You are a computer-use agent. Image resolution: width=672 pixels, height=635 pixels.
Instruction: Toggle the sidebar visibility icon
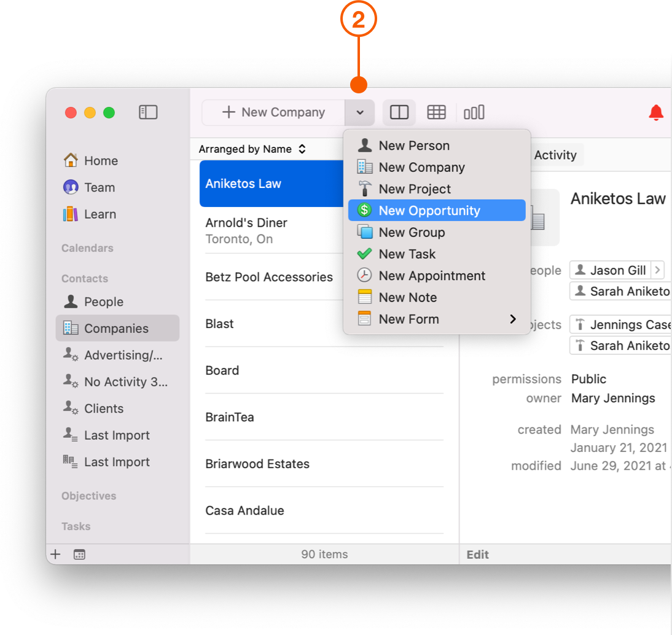tap(148, 112)
